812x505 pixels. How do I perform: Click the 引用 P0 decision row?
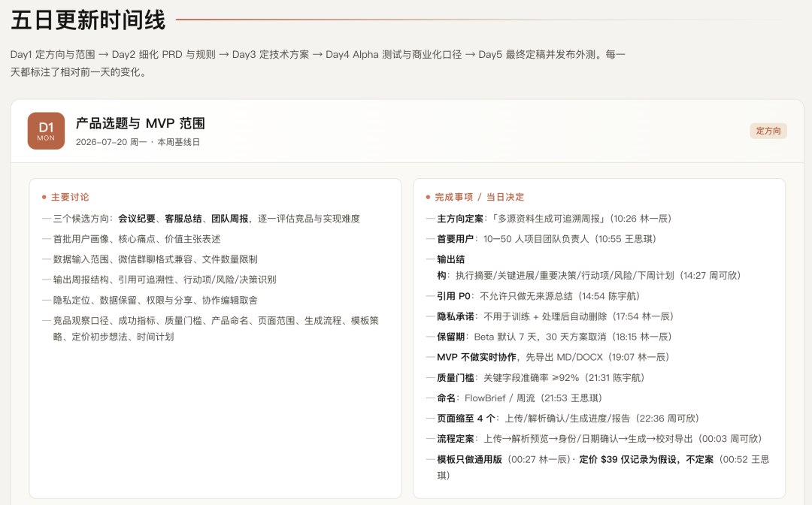[533, 296]
